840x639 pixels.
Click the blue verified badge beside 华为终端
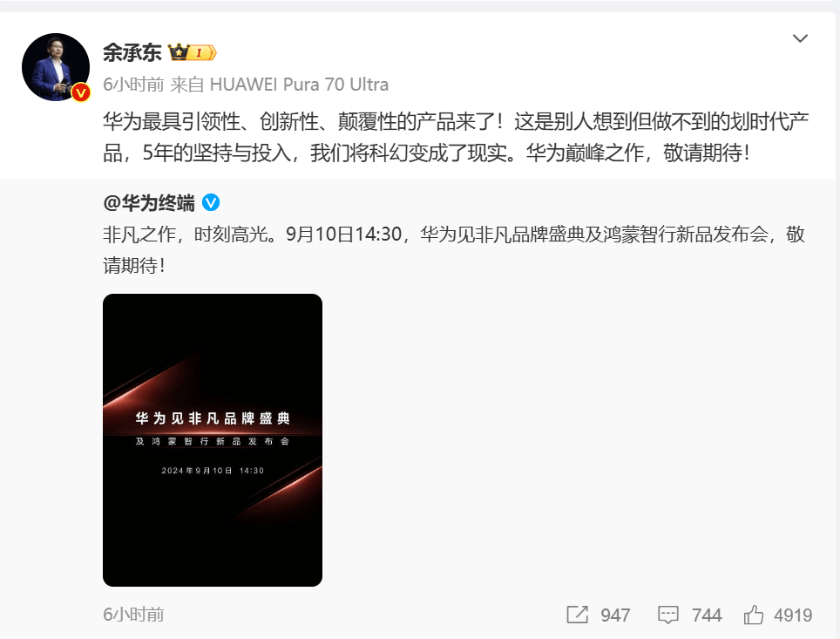click(211, 202)
